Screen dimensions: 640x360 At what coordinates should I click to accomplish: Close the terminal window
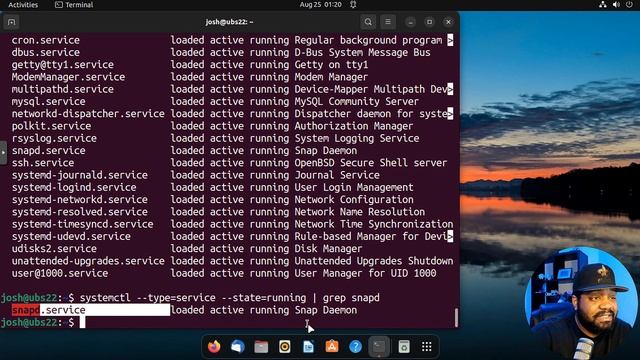(x=448, y=22)
